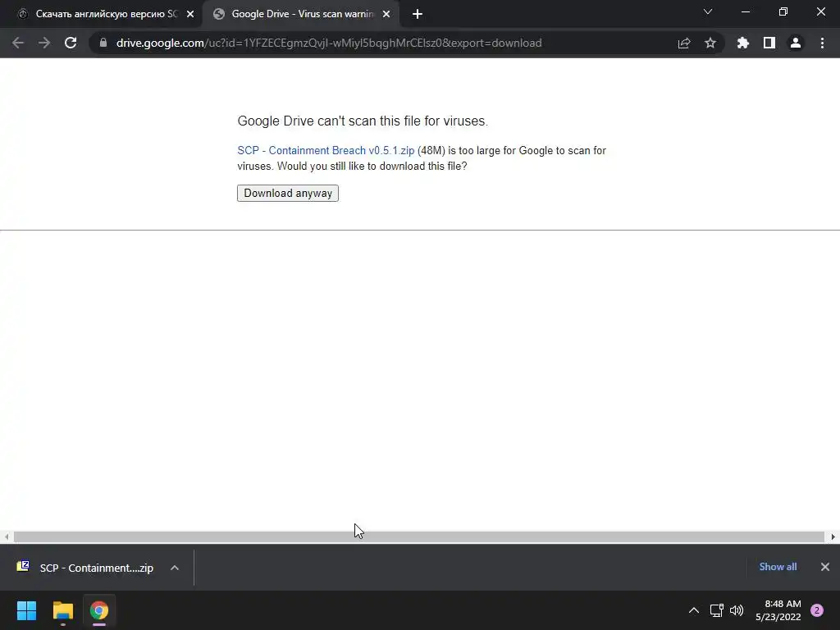Open the Windows Start menu
The image size is (840, 630).
26,610
